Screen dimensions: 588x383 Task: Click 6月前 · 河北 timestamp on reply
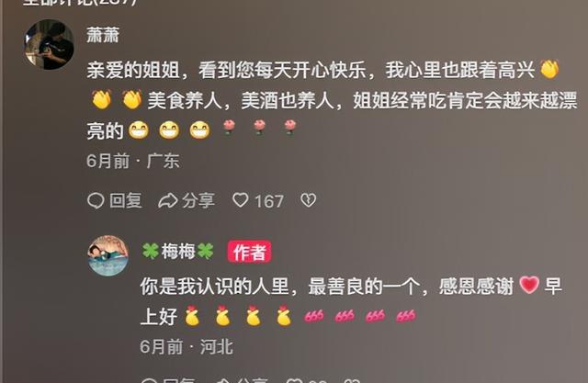pyautogui.click(x=187, y=347)
